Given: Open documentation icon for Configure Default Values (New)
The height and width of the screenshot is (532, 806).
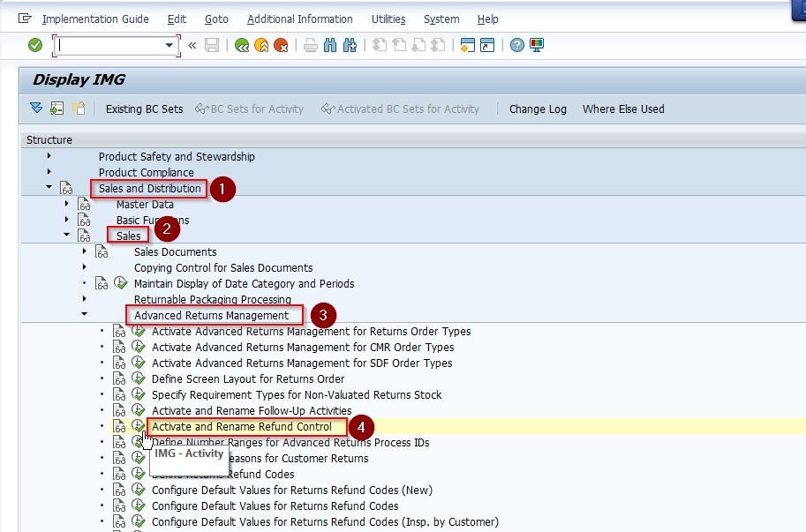Looking at the screenshot, I should coord(119,490).
